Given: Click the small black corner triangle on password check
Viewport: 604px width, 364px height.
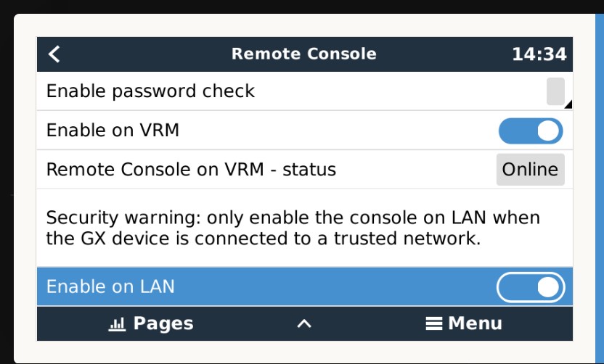Looking at the screenshot, I should (x=568, y=104).
